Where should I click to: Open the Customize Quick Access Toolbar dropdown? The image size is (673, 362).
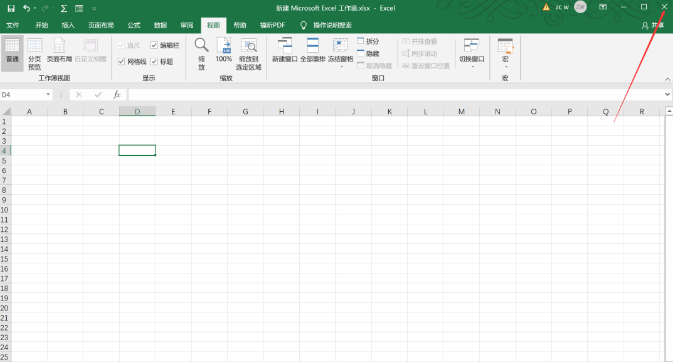click(94, 8)
